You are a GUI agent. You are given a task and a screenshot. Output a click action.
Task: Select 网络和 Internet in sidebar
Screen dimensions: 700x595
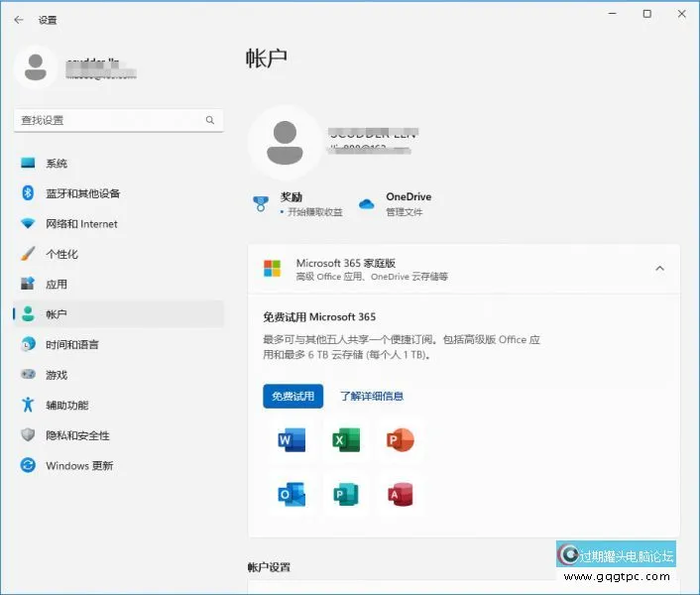(x=81, y=224)
